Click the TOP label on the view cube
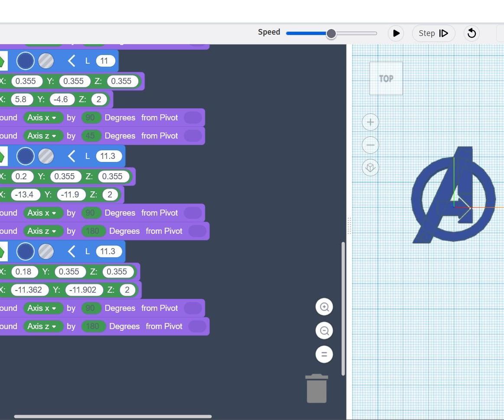 (x=385, y=78)
